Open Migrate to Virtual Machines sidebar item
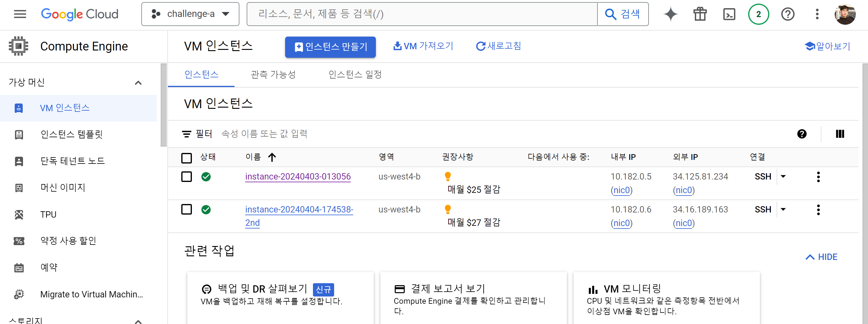 (x=78, y=294)
